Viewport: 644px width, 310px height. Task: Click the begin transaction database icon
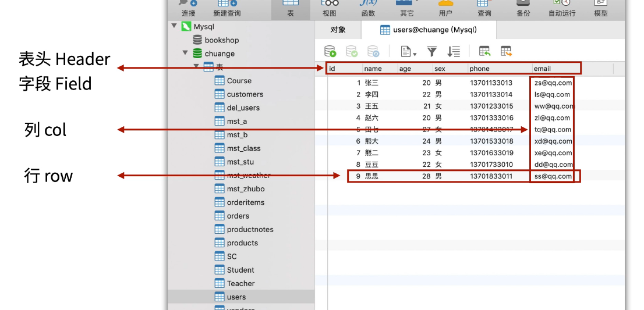point(330,51)
